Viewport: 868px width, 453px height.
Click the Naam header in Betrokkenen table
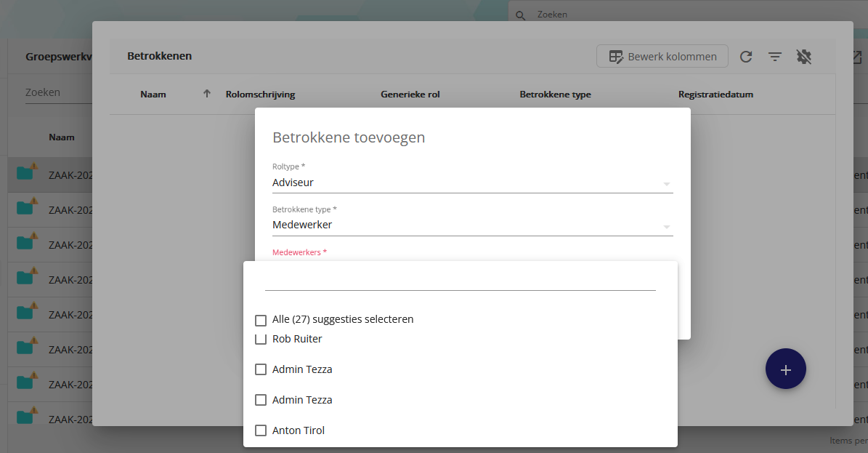point(153,95)
